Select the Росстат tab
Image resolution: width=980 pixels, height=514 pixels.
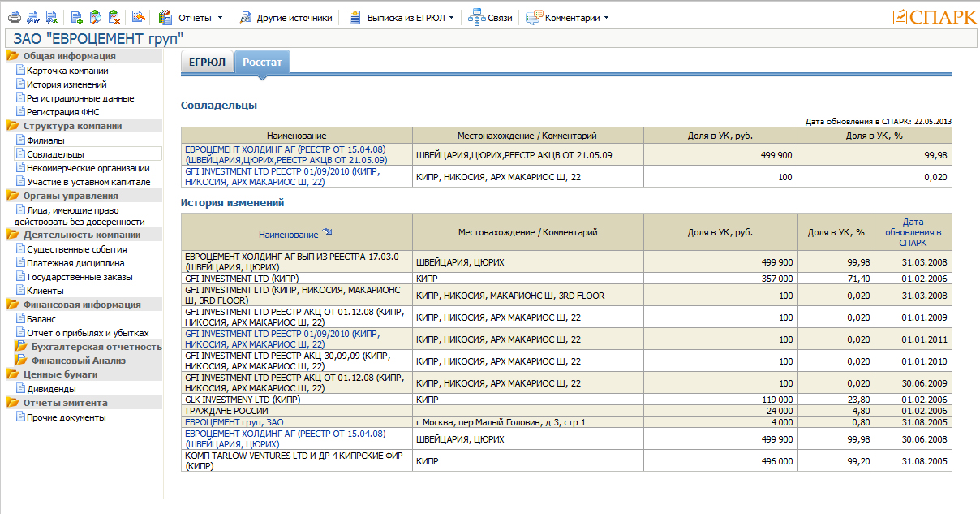pos(261,63)
